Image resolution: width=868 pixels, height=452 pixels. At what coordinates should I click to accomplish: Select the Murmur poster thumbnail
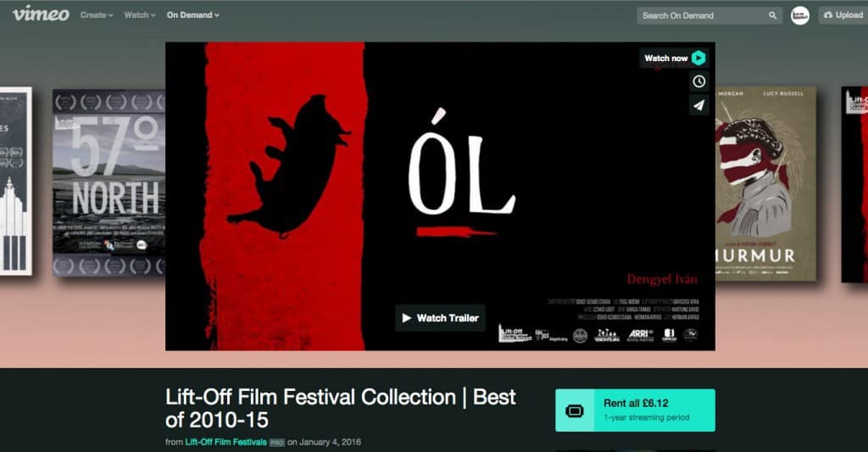(x=765, y=182)
